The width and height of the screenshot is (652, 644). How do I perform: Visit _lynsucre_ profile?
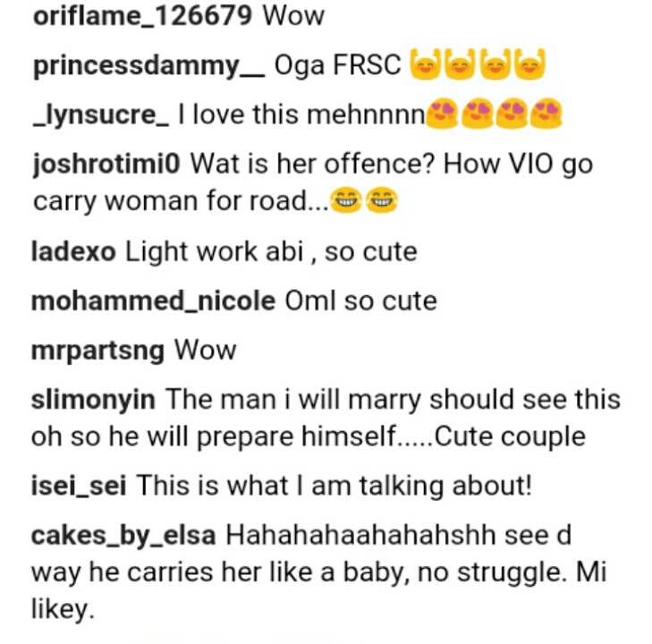tap(100, 115)
